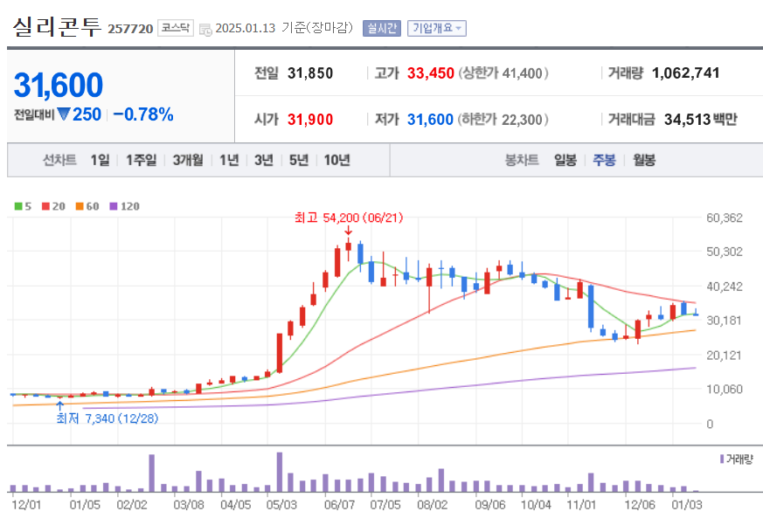Image resolution: width=763 pixels, height=532 pixels.
Task: Click the purple 120-period legend swatch
Action: 114,206
